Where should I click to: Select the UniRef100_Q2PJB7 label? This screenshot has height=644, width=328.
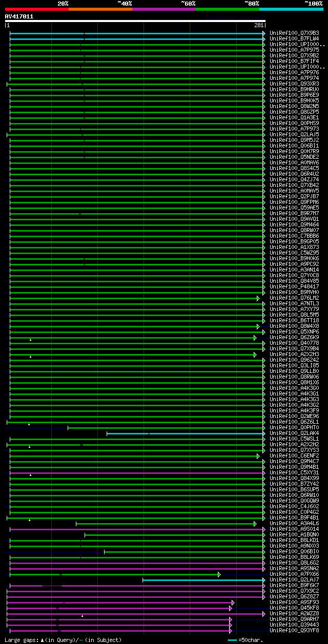pos(294,197)
